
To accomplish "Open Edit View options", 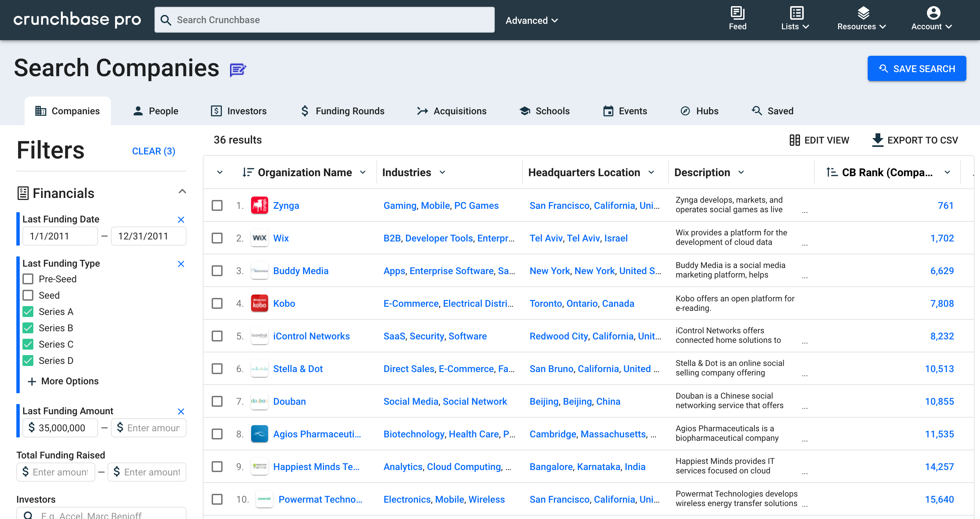I will [x=819, y=140].
